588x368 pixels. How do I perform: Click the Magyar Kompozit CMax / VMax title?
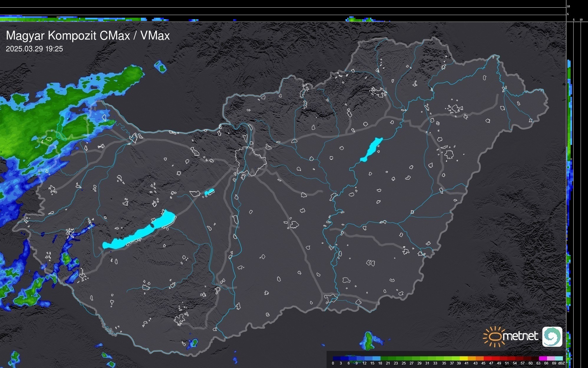(x=88, y=36)
